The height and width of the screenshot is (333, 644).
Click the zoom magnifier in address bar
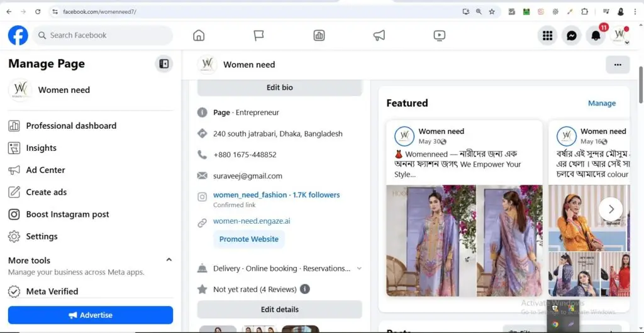click(479, 12)
